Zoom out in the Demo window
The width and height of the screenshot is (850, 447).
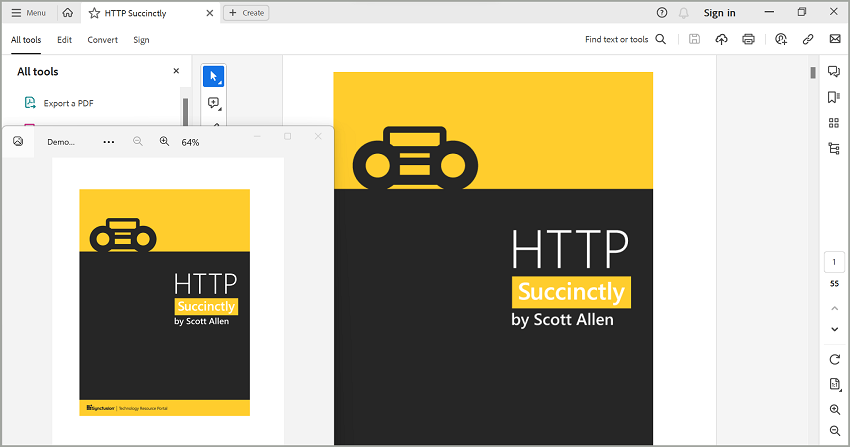[x=138, y=141]
